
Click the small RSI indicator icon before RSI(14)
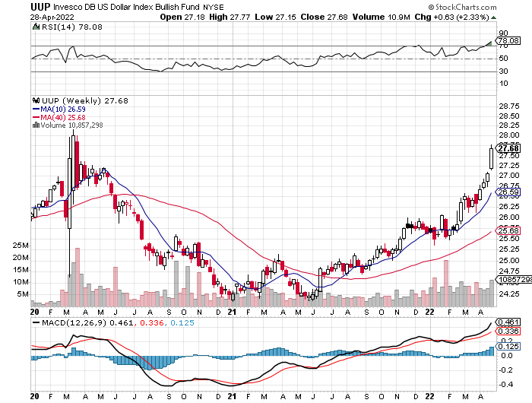click(36, 27)
